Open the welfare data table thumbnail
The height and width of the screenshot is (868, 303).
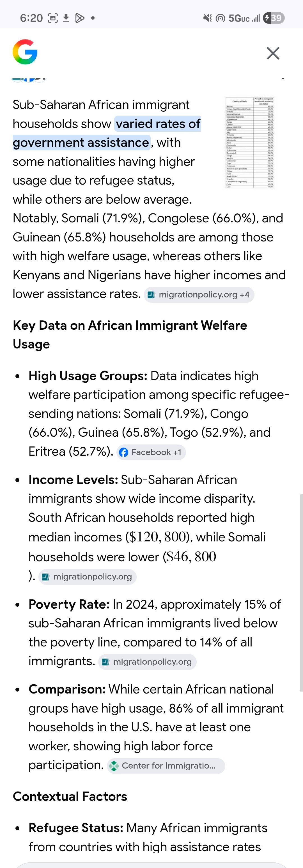tap(250, 143)
